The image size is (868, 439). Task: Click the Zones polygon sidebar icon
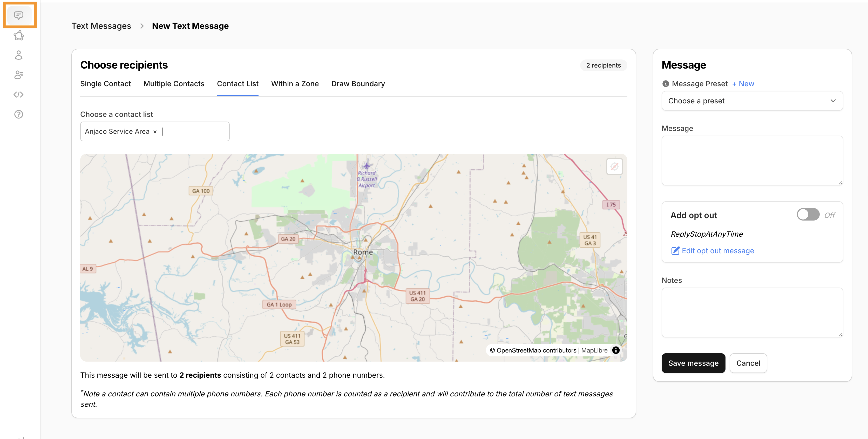[x=18, y=35]
